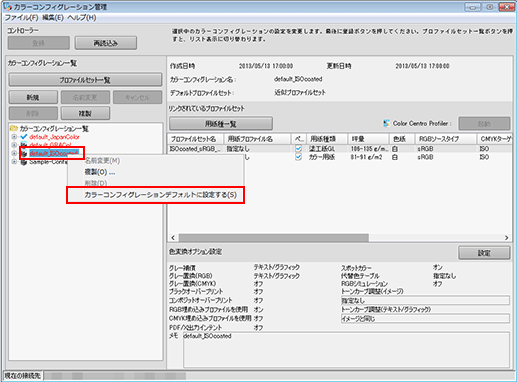This screenshot has width=517, height=382.
Task: Click the 81-91 g/m2 weight cell
Action: click(x=366, y=157)
